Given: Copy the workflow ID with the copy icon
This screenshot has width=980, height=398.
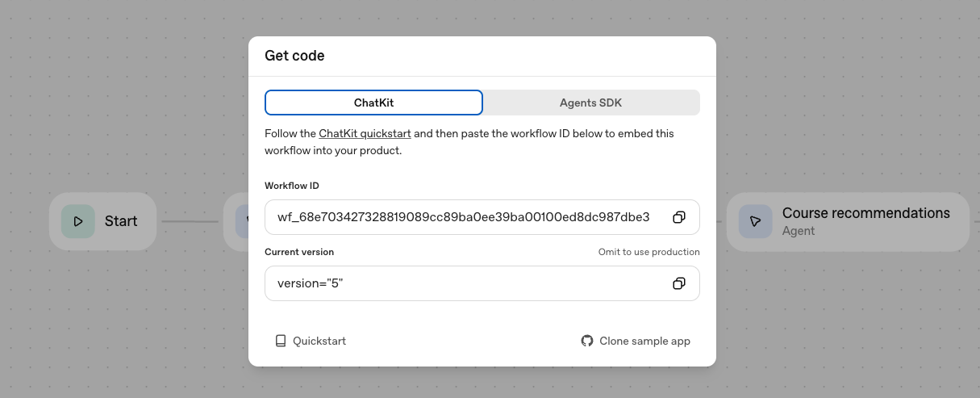Looking at the screenshot, I should click(x=679, y=217).
